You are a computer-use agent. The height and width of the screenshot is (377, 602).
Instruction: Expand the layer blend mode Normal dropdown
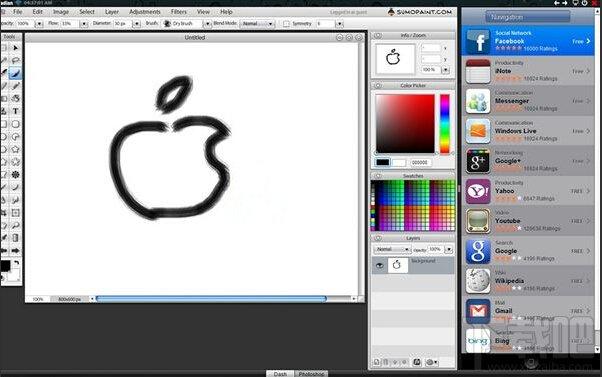pos(392,250)
